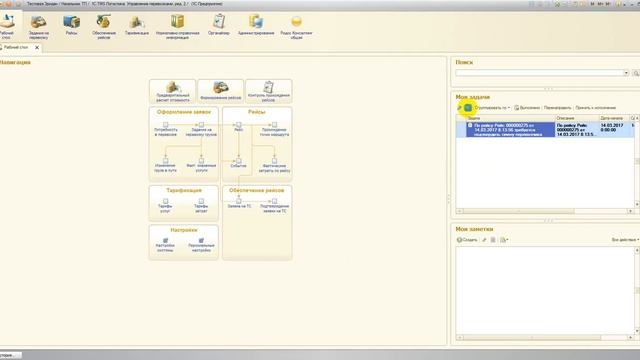Click the pencil edit icon in Мои заметки
Screen dimensions: 640x360
(484, 240)
